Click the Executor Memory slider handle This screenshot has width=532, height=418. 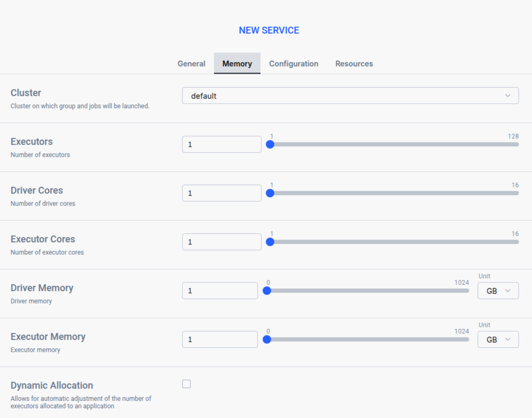click(x=267, y=340)
